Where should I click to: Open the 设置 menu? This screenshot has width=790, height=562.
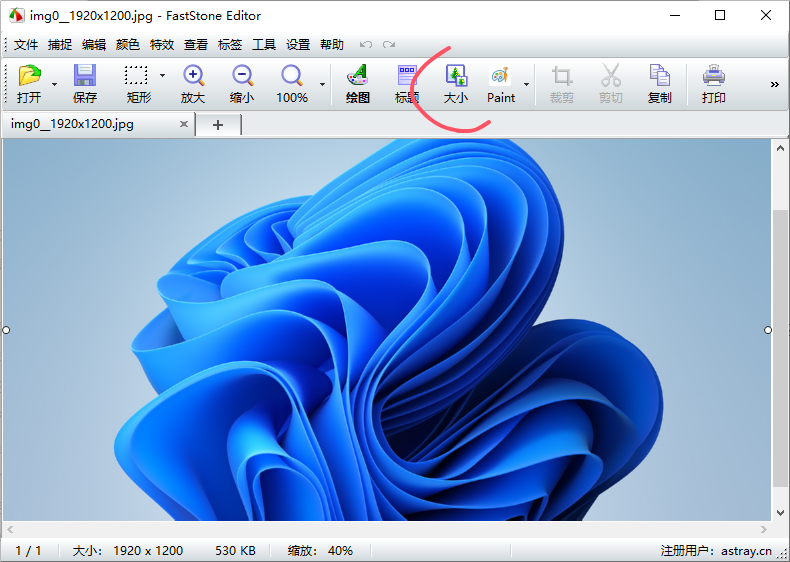pyautogui.click(x=298, y=45)
